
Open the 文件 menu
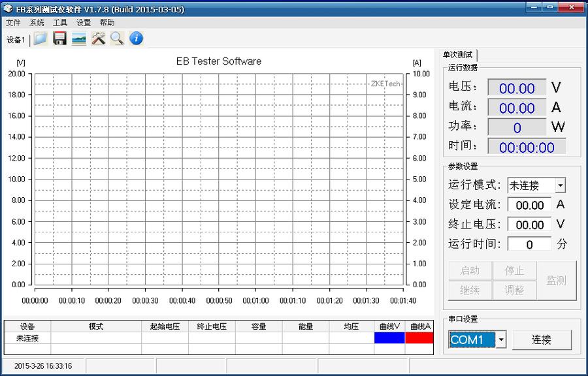tap(13, 23)
